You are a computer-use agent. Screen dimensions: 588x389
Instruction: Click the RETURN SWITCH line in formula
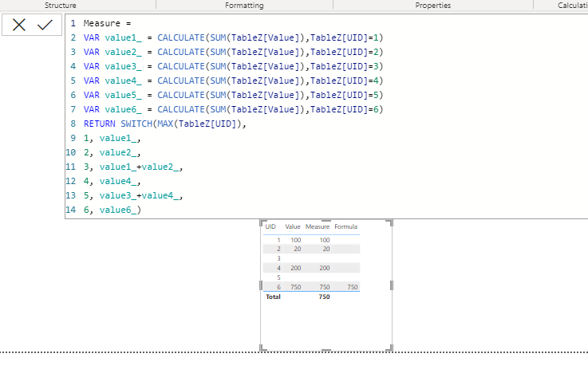pyautogui.click(x=164, y=124)
